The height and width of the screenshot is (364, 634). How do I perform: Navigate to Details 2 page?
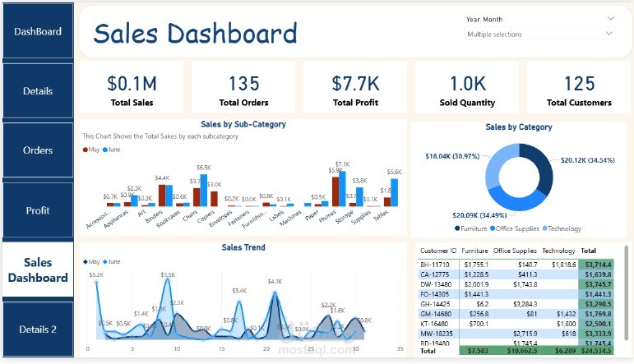pyautogui.click(x=38, y=329)
